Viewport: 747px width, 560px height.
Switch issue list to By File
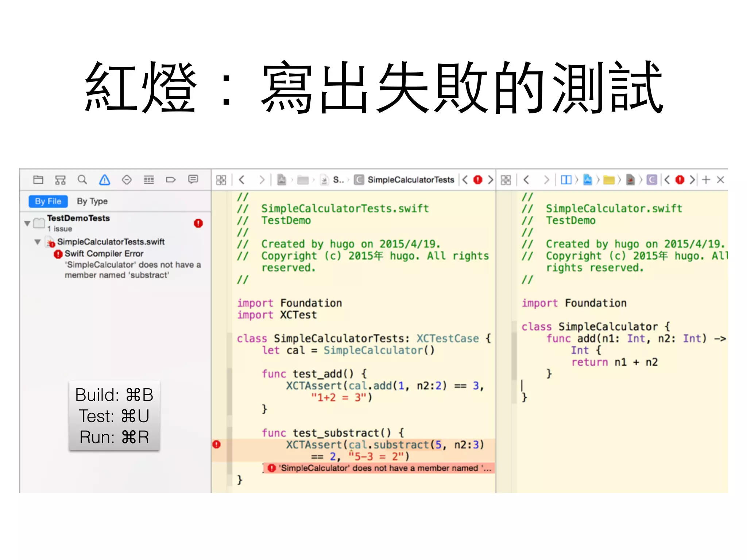click(48, 201)
